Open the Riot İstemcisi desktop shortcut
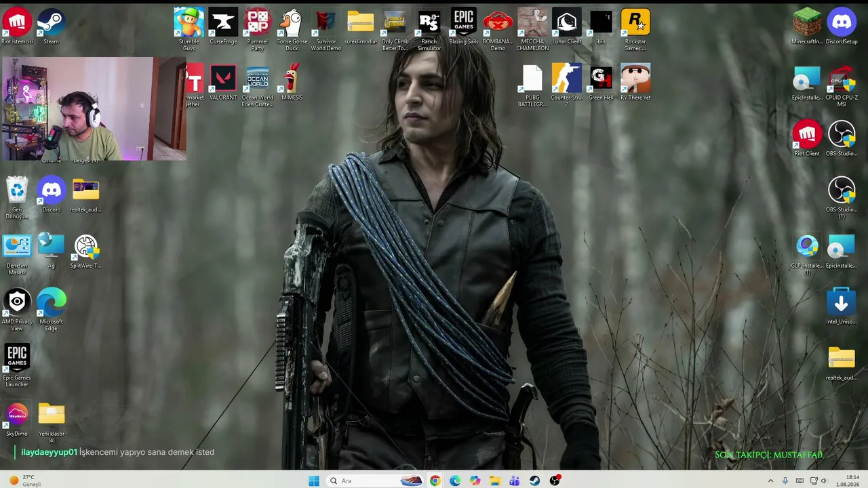Viewport: 868px width, 488px height. click(x=17, y=26)
